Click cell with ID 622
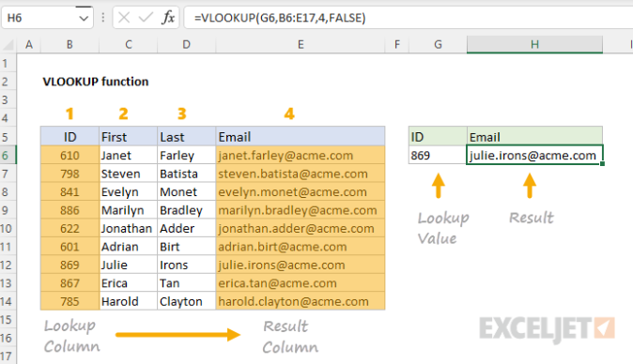This screenshot has width=633, height=364. tap(69, 229)
